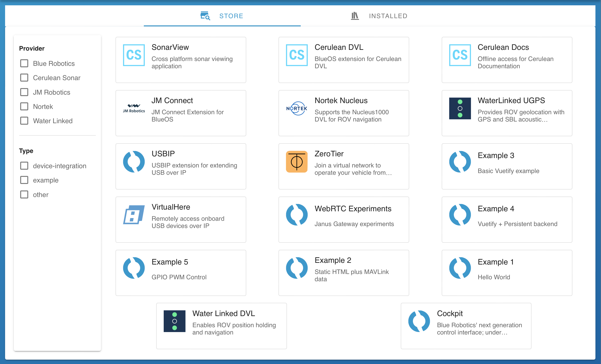Open the SonarView extension title
This screenshot has width=601, height=364.
click(x=170, y=47)
